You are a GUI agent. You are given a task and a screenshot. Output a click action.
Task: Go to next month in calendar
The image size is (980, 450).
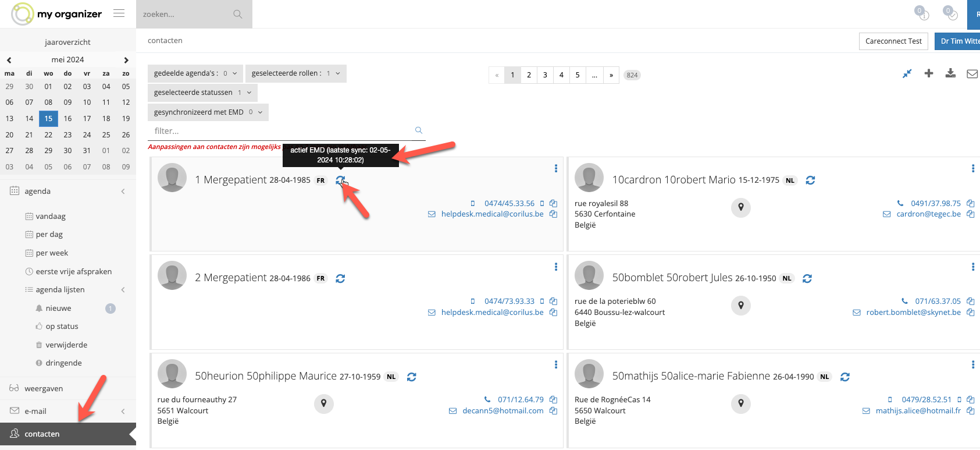[x=126, y=60]
